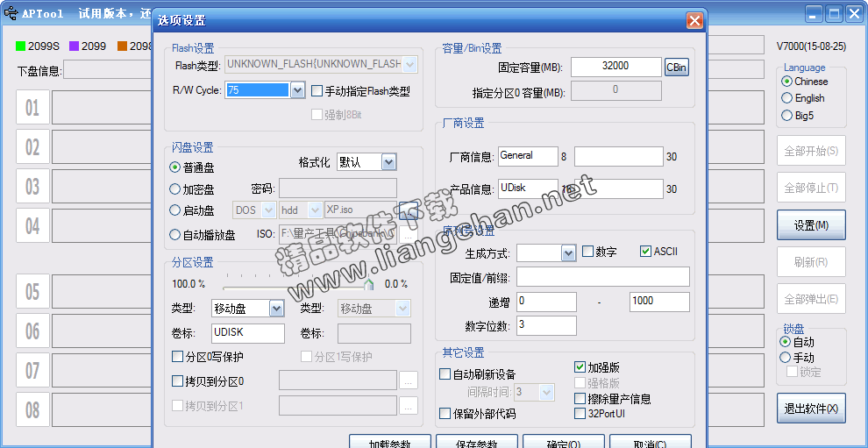The width and height of the screenshot is (868, 448).
Task: Click the 加载参数 button
Action: click(x=389, y=441)
